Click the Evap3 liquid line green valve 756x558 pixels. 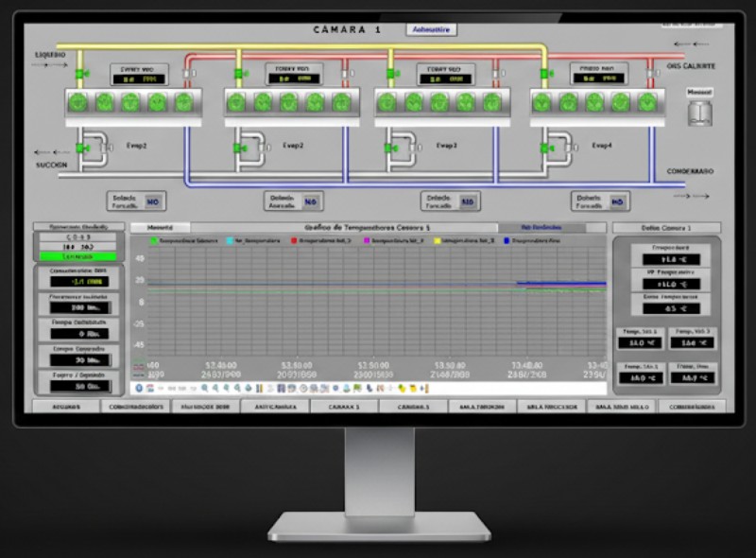(x=389, y=72)
